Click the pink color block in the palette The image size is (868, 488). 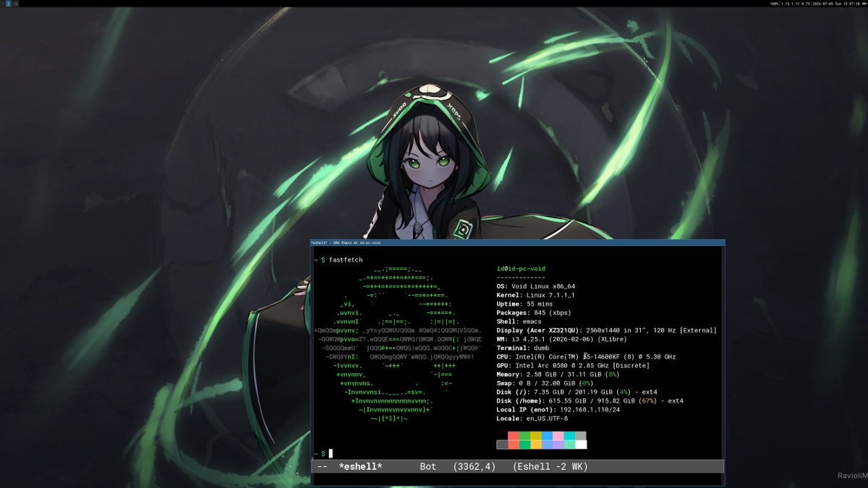pyautogui.click(x=558, y=436)
